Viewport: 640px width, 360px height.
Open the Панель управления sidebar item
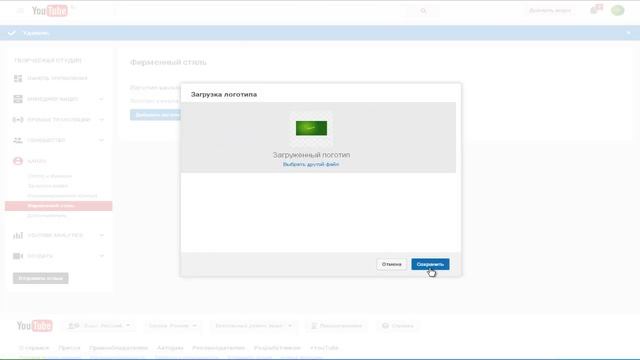(x=57, y=78)
